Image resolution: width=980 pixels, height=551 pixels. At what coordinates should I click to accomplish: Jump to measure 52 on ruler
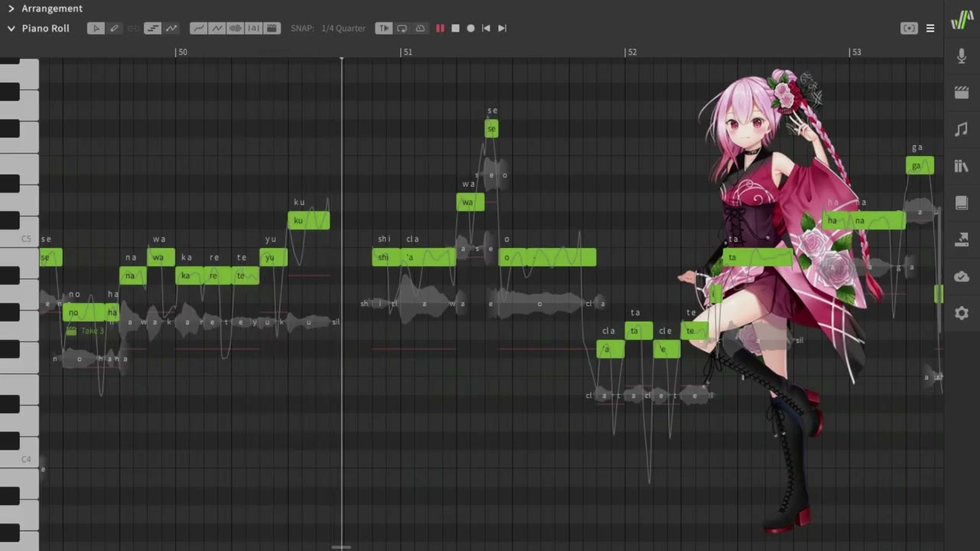631,52
